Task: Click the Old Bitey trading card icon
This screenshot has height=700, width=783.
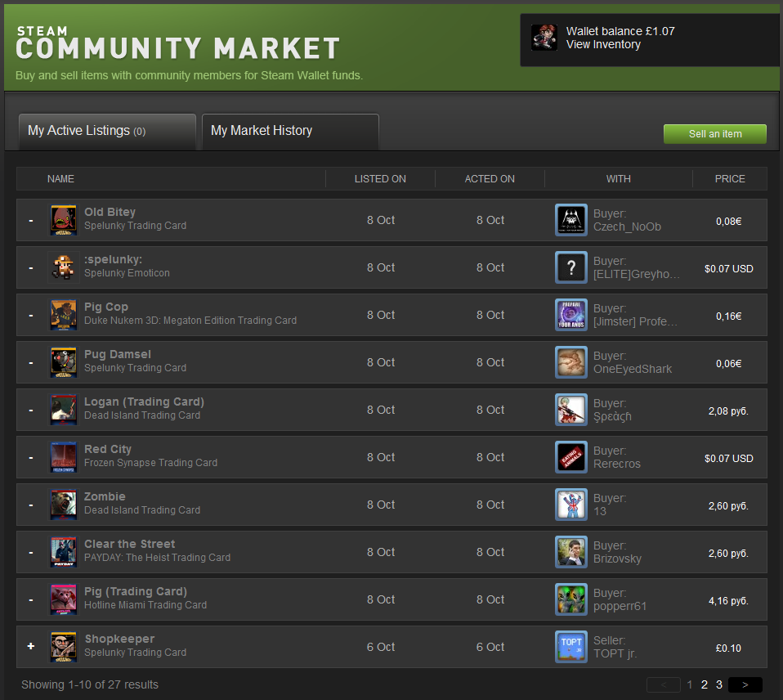Action: (x=64, y=220)
